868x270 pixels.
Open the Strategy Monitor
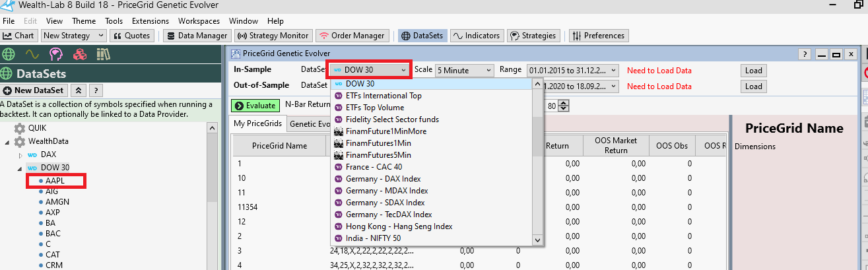[273, 36]
